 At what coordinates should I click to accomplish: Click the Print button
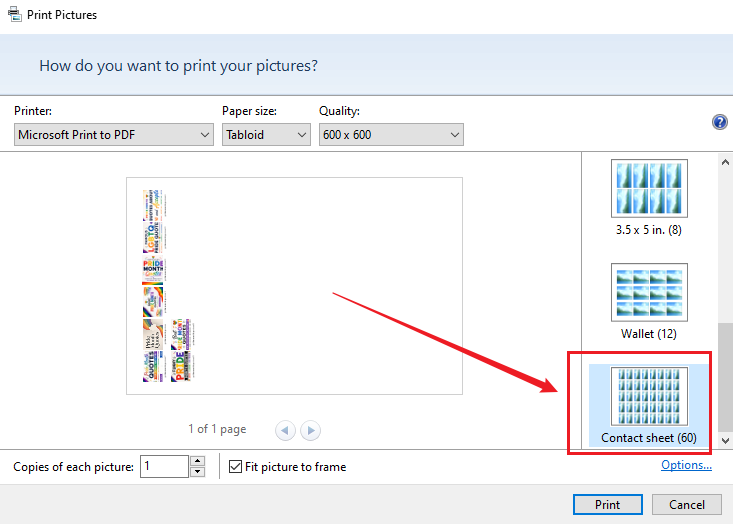point(607,504)
